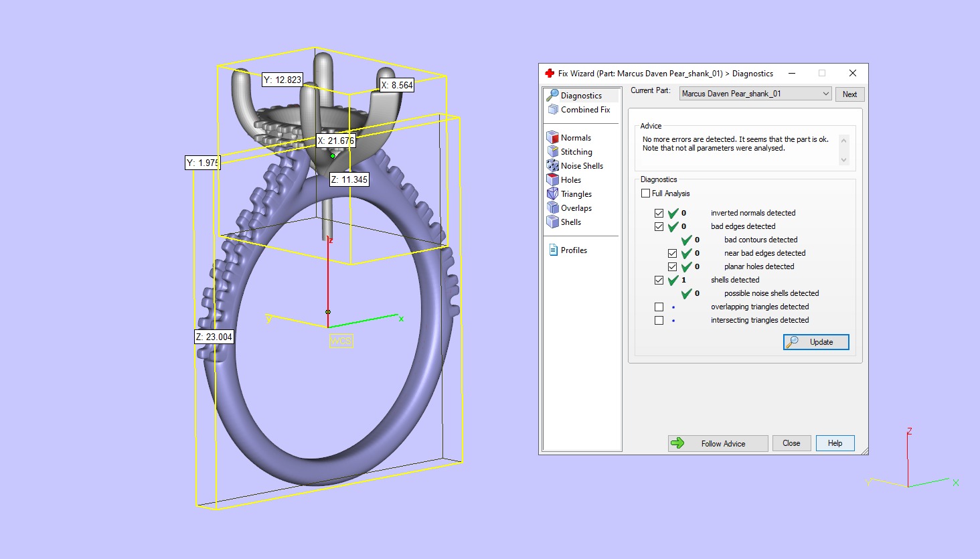Click the Y: 1.975 dimension label
This screenshot has width=980, height=559.
[203, 163]
